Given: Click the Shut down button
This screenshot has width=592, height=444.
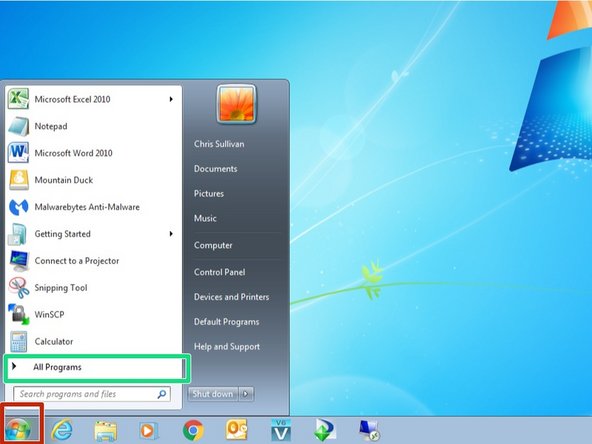Looking at the screenshot, I should coord(213,394).
